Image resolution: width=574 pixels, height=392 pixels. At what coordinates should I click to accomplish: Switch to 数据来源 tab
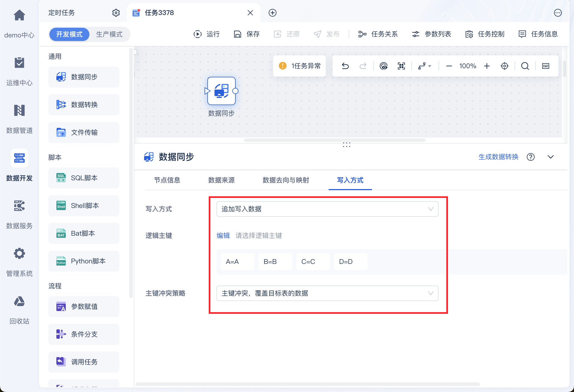pyautogui.click(x=221, y=180)
